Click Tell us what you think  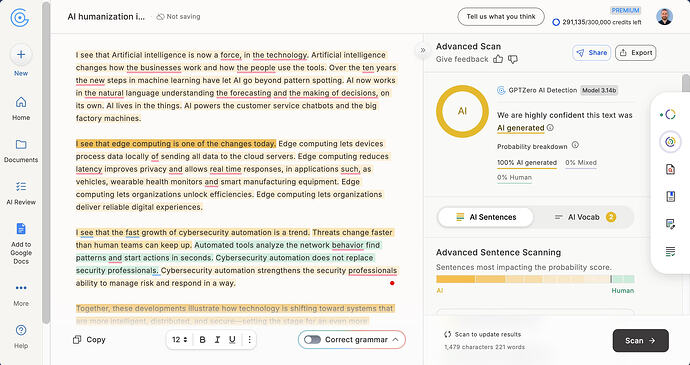click(x=501, y=17)
